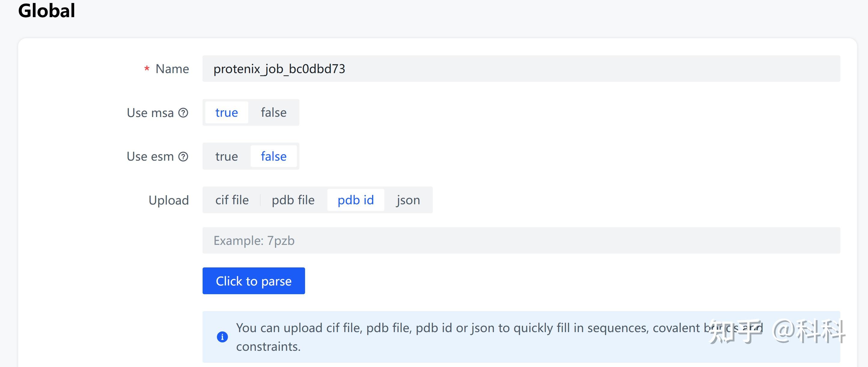Select false for Use esm
This screenshot has width=868, height=367.
[x=274, y=156]
